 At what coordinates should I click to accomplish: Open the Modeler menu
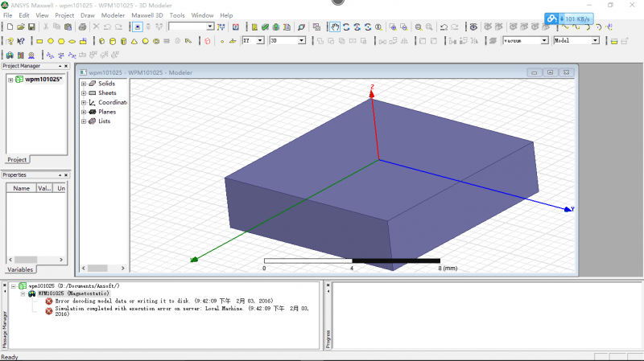click(113, 15)
